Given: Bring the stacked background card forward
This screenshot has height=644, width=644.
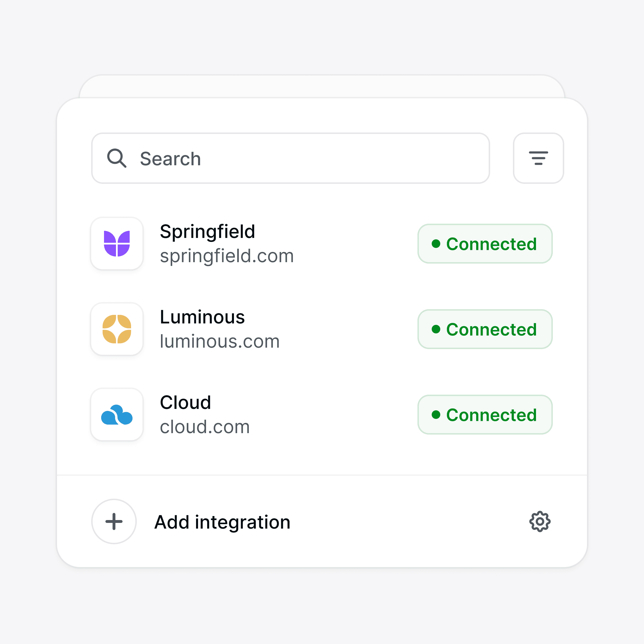Looking at the screenshot, I should pos(322,86).
